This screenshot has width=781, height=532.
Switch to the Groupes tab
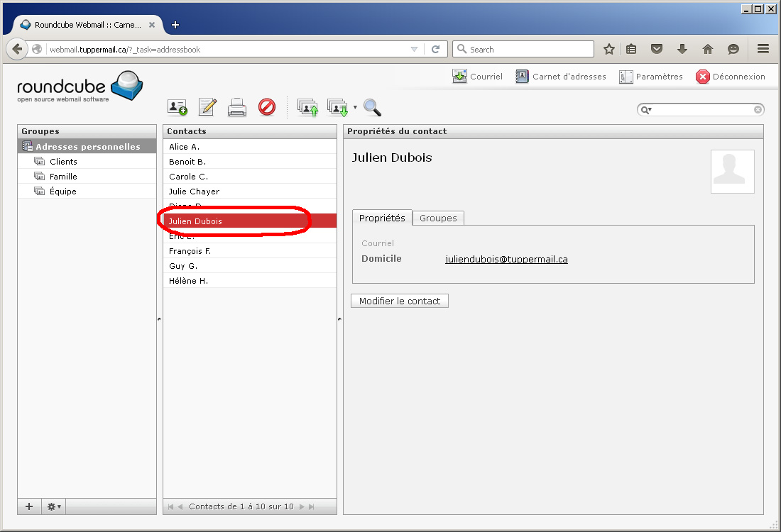[x=438, y=218]
